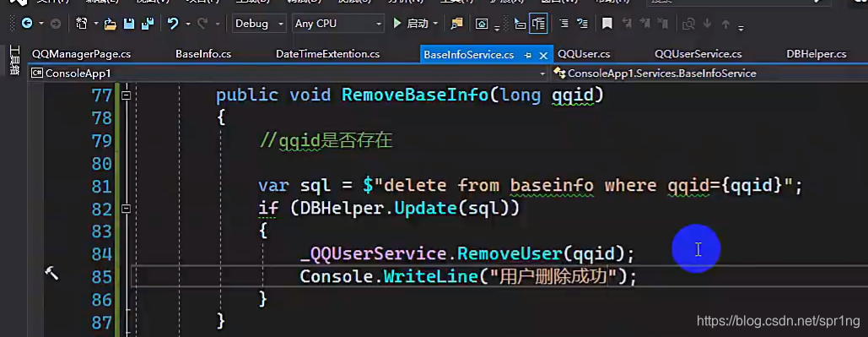Collapse the RemoveBaseInfo method at line 77
Viewport: 868px width, 337px height.
pos(127,95)
